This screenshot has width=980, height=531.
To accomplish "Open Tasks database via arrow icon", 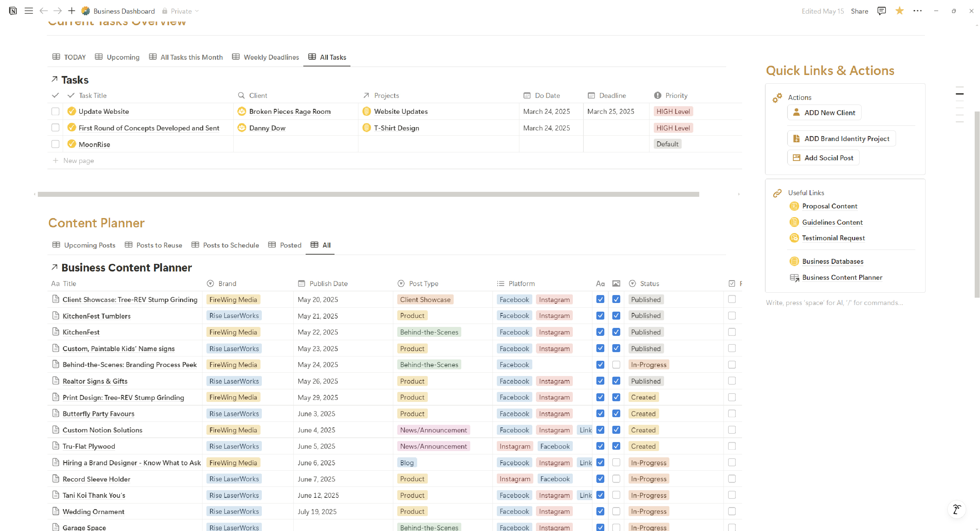I will pyautogui.click(x=54, y=79).
